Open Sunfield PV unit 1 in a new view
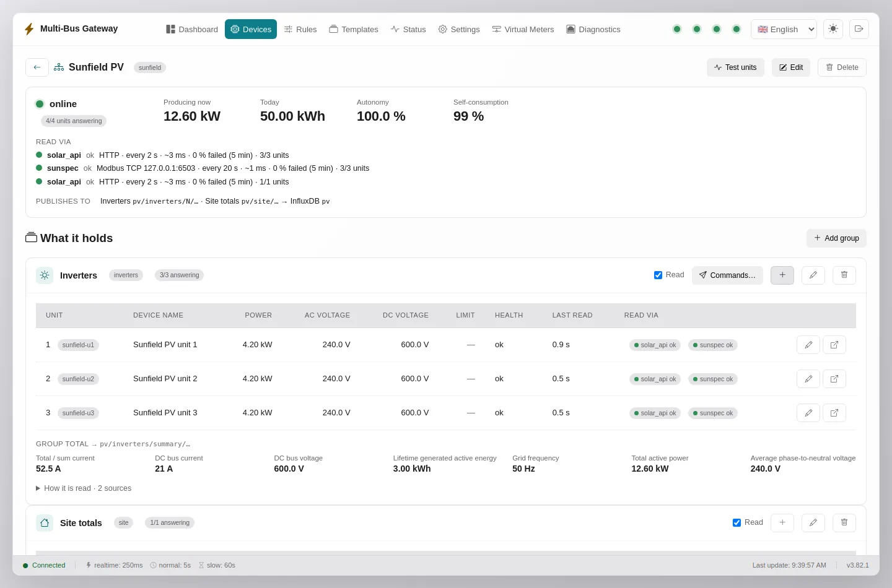Viewport: 892px width, 588px height. point(834,345)
